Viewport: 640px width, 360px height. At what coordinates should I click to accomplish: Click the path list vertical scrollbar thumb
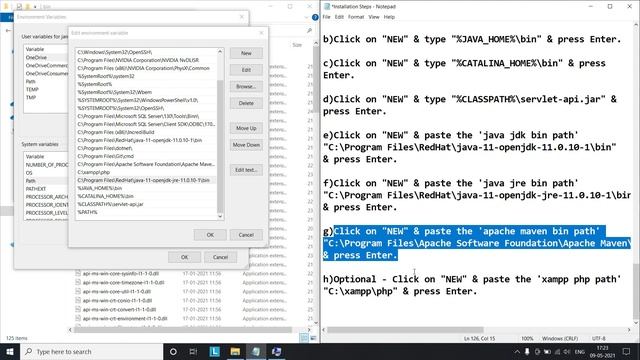pos(220,146)
